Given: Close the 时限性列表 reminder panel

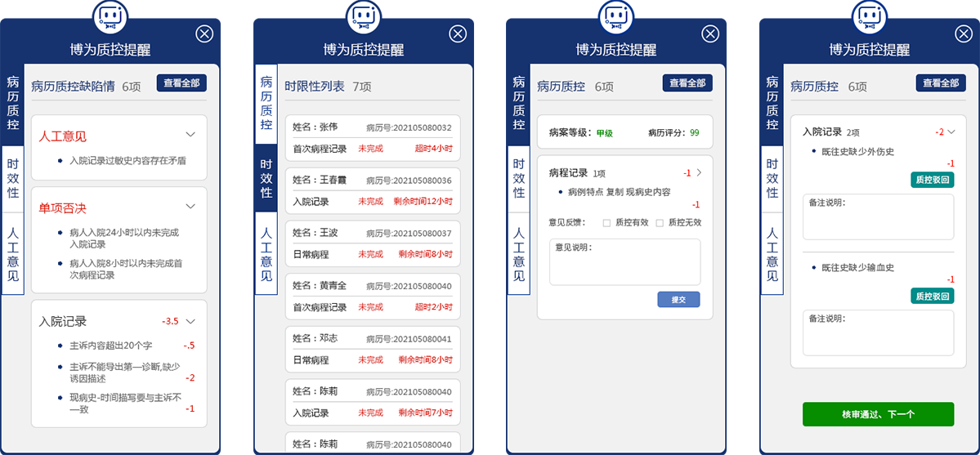Looking at the screenshot, I should [458, 33].
